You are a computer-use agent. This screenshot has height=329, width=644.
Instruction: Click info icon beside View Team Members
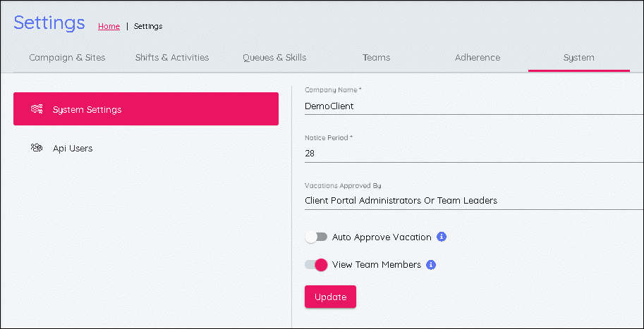click(431, 265)
